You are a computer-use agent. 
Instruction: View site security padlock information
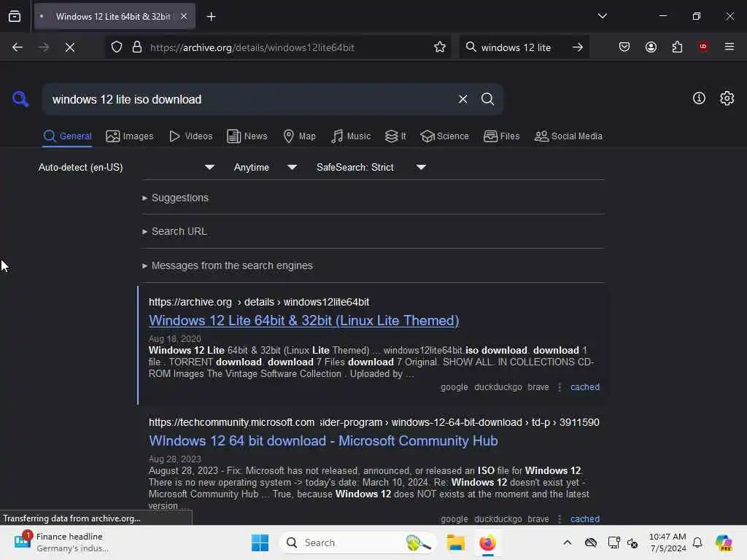[136, 47]
